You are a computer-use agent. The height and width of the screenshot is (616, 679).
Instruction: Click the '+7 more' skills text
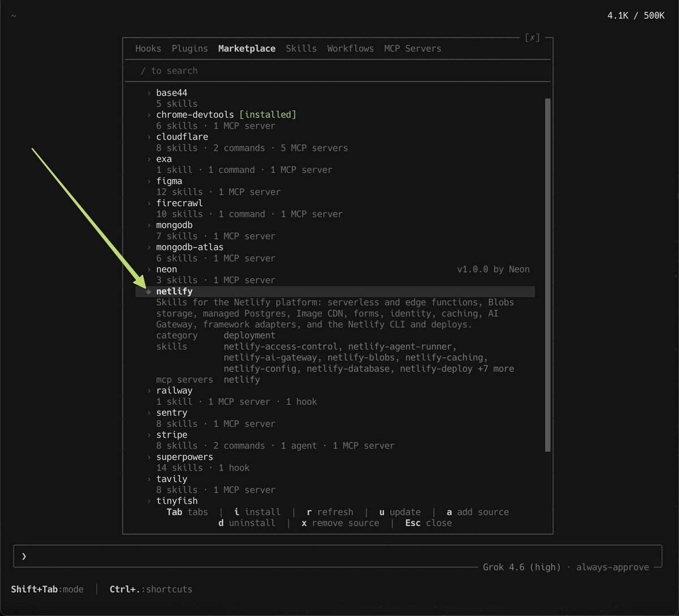pos(496,369)
